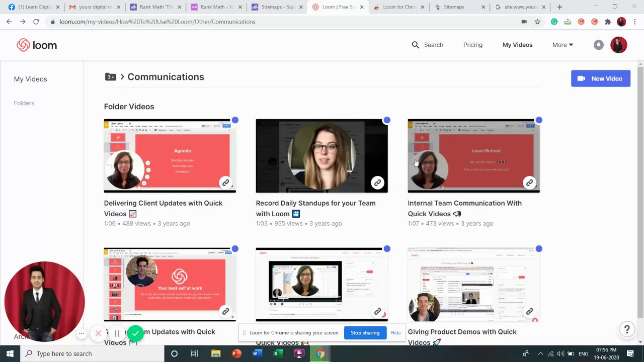Viewport: 644px width, 362px height.
Task: Go back to the previous page
Action: pos(9,22)
